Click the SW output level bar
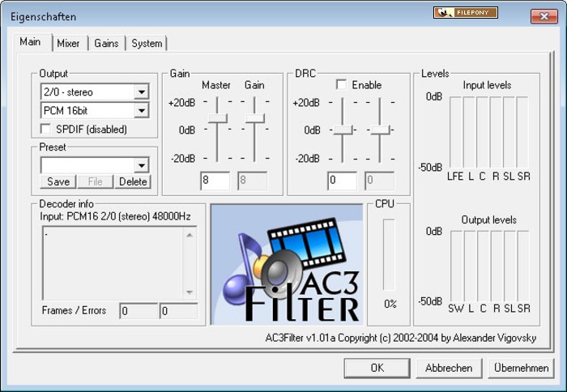Image resolution: width=567 pixels, height=392 pixels. 457,266
